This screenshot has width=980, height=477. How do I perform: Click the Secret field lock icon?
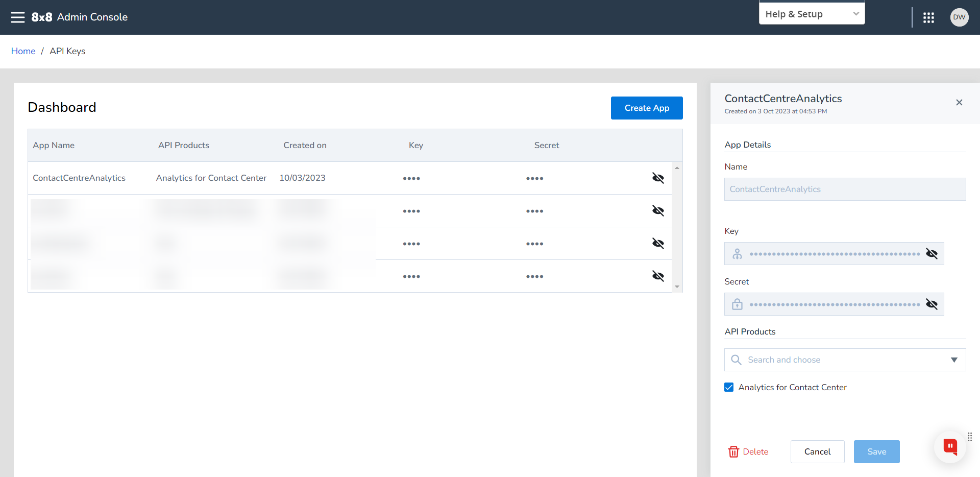[737, 304]
